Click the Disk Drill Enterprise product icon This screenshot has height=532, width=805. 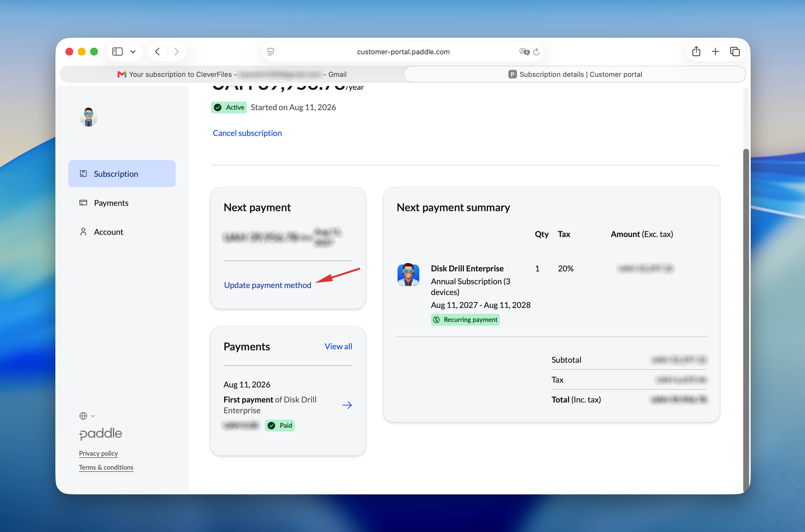tap(408, 275)
